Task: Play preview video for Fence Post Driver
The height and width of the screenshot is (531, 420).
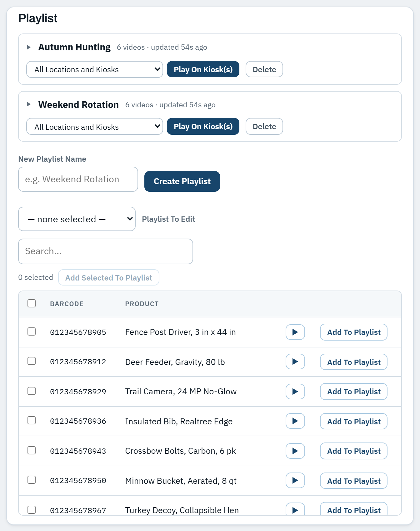Action: tap(295, 332)
